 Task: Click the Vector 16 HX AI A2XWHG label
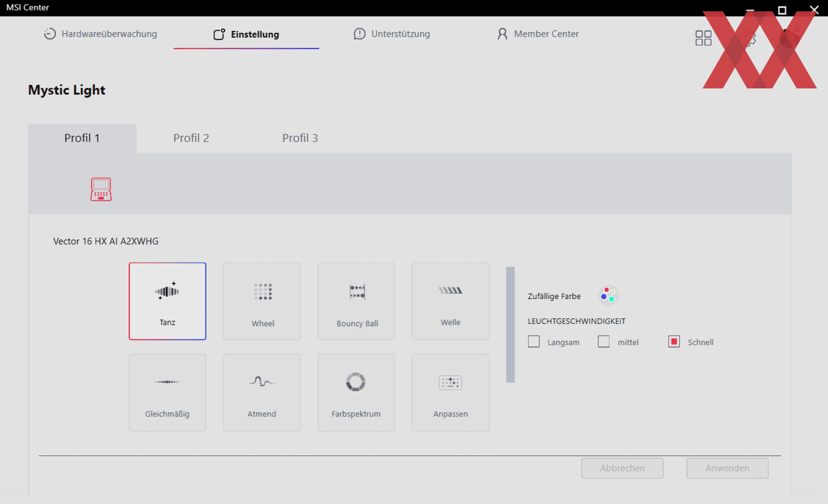pos(106,241)
